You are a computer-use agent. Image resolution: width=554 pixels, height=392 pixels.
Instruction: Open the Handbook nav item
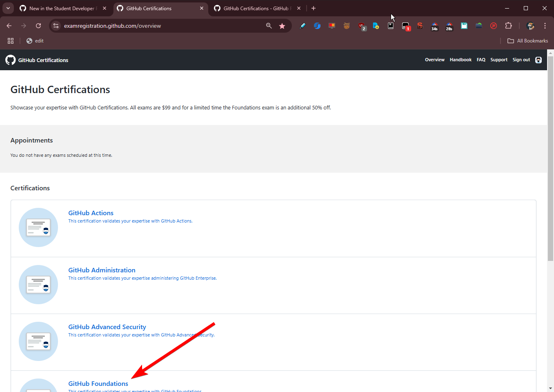(x=461, y=60)
